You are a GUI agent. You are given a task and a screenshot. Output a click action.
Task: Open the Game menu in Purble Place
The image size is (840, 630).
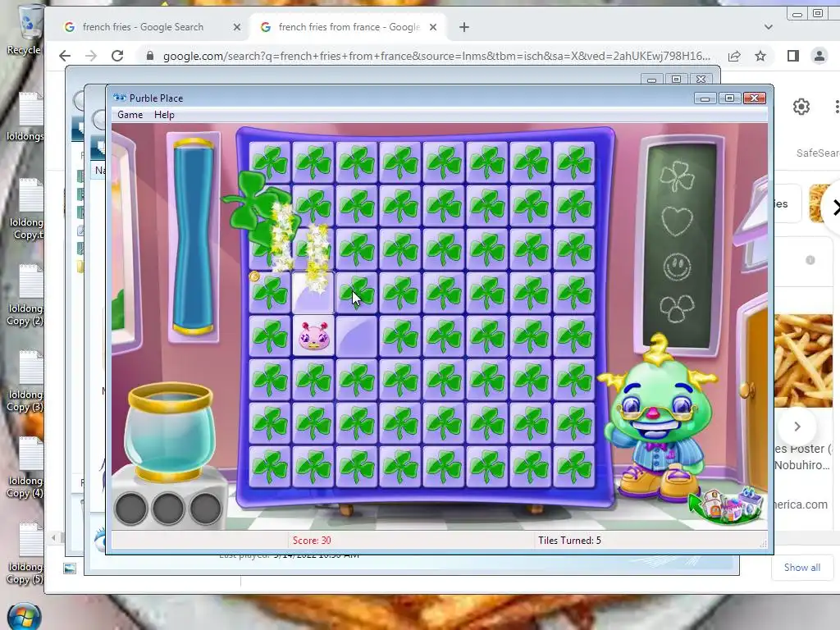130,115
